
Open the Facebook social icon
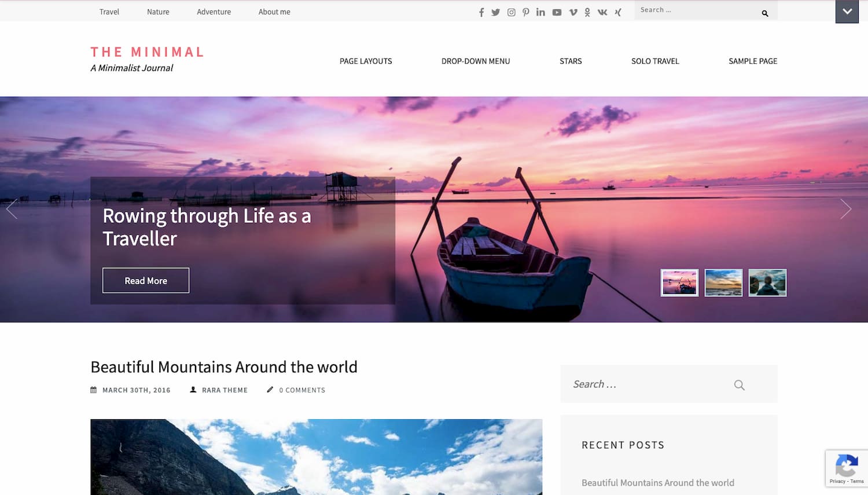481,12
